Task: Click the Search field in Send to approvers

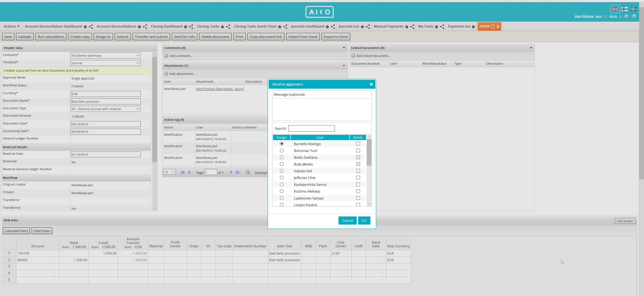Action: point(311,128)
